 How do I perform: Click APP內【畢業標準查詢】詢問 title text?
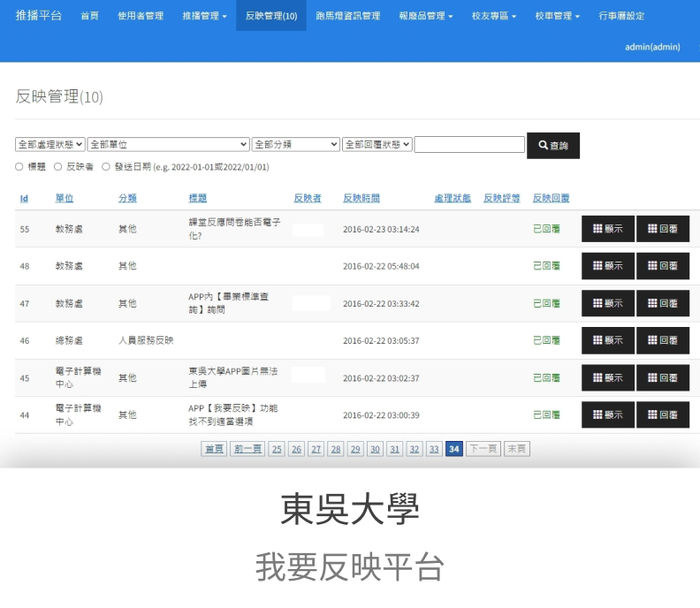pyautogui.click(x=228, y=303)
